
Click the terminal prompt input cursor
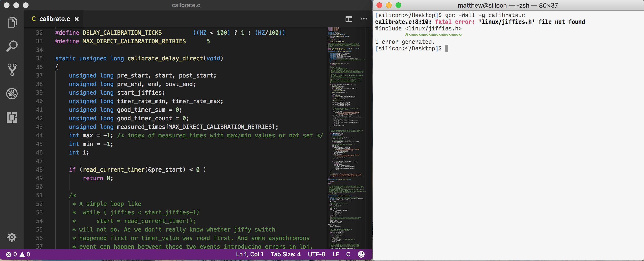446,48
